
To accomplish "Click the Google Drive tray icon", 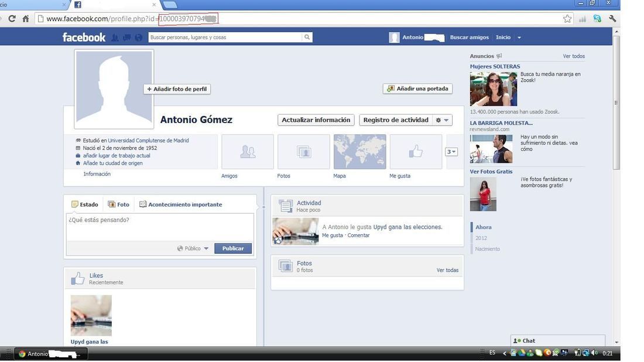I will pyautogui.click(x=522, y=353).
